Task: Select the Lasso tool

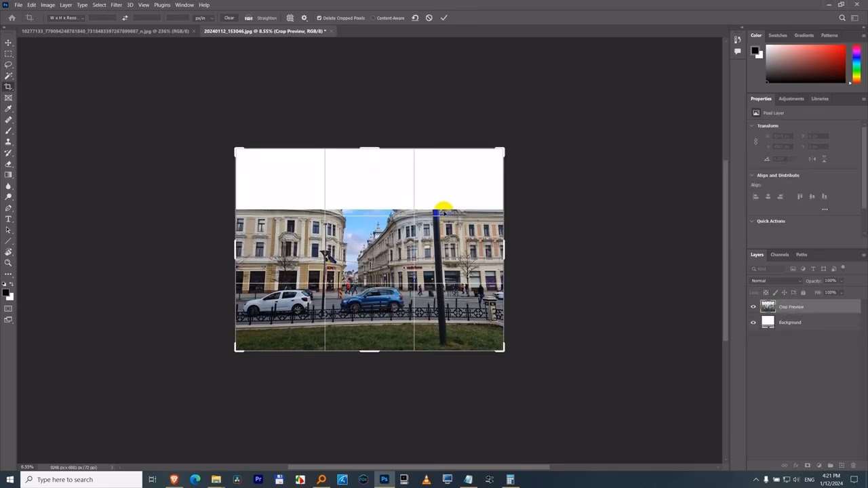Action: (8, 64)
